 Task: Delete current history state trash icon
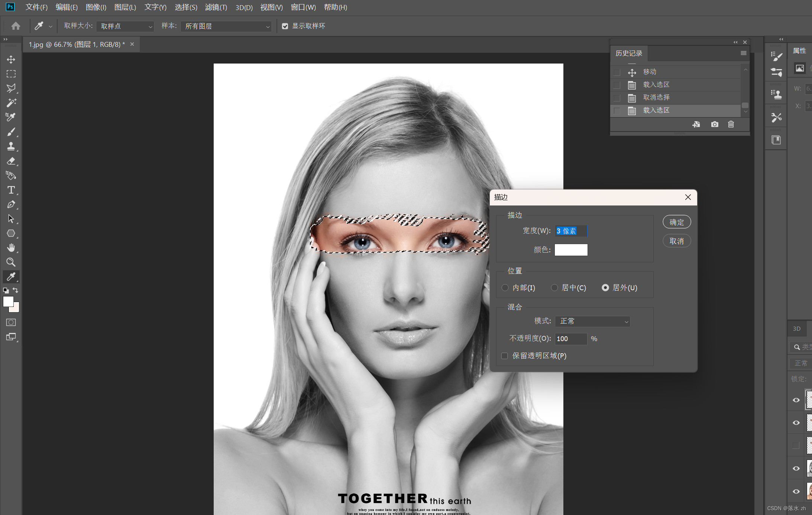tap(731, 124)
